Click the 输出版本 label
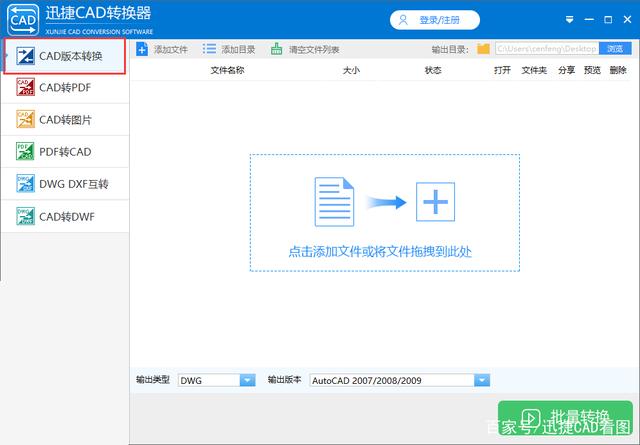Viewport: 640px width, 445px height. (x=284, y=380)
